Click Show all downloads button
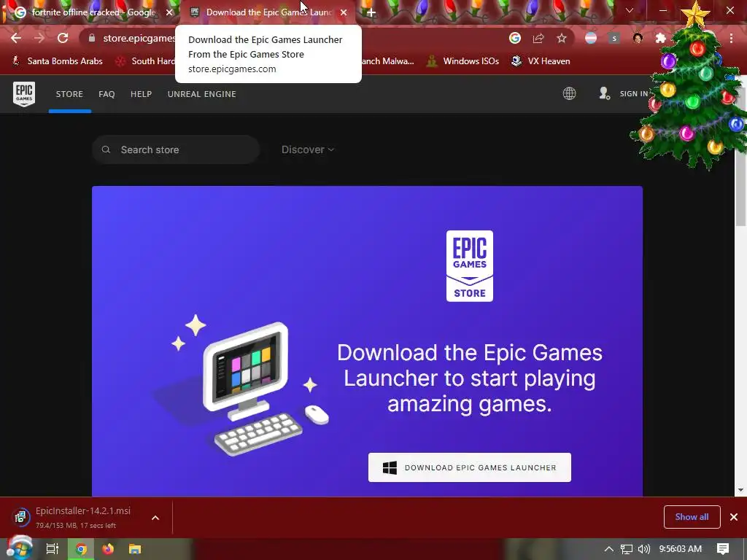This screenshot has width=747, height=560. (692, 517)
